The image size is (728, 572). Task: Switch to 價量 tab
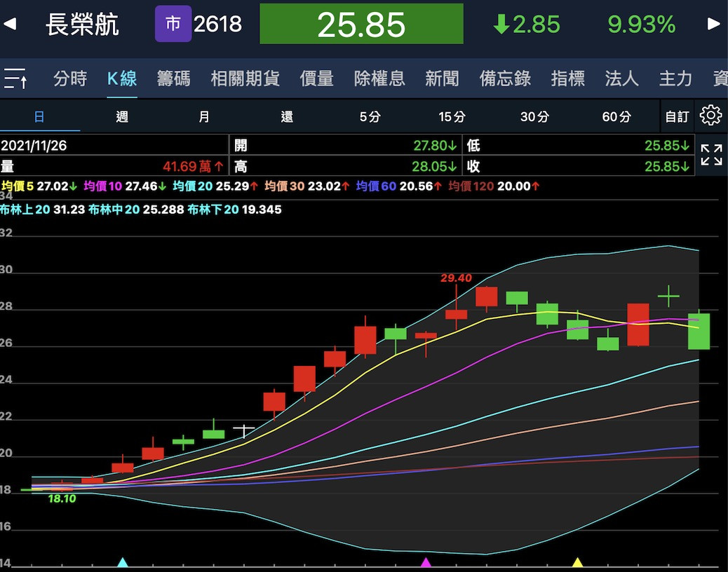tap(316, 79)
